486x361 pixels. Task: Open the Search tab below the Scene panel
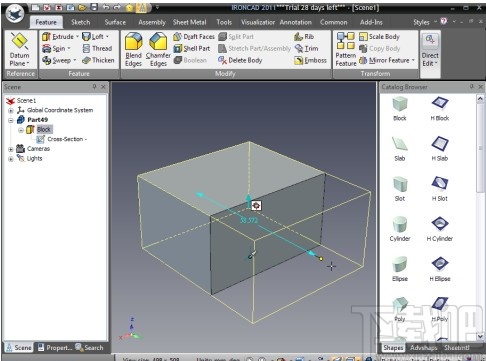pos(89,348)
